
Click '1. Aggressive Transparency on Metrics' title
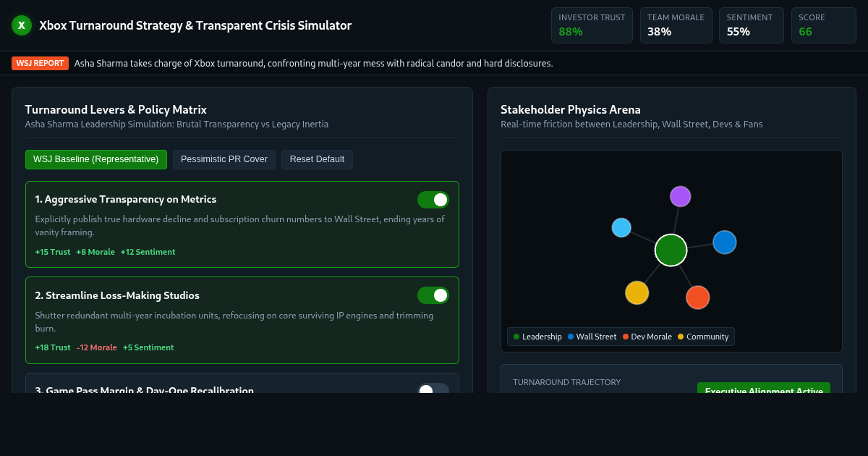[x=126, y=199]
